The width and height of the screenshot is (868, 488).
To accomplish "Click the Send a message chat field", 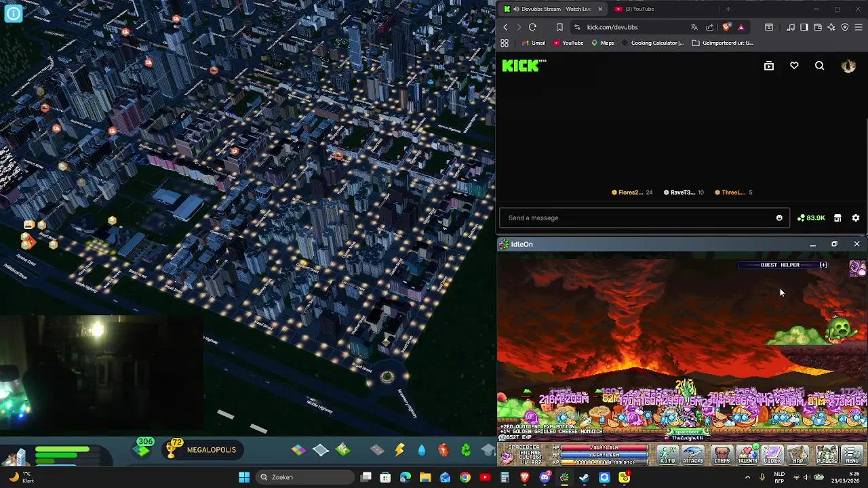I will (644, 218).
